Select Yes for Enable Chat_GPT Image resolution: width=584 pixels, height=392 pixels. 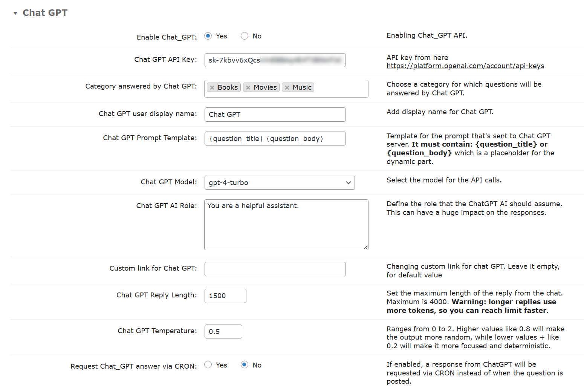pyautogui.click(x=208, y=36)
